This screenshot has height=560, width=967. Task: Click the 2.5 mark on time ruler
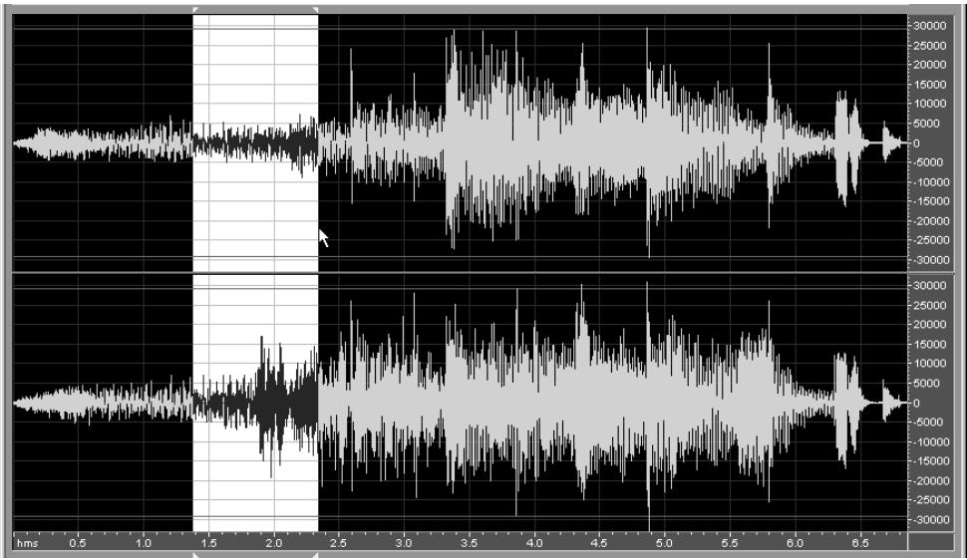pyautogui.click(x=339, y=543)
